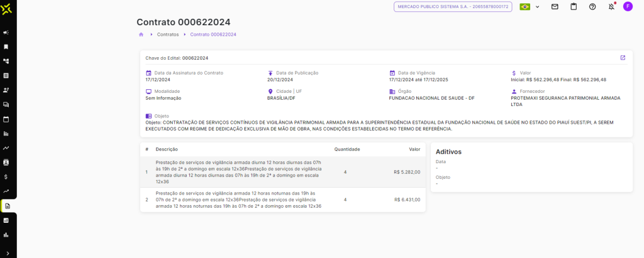This screenshot has width=644, height=258.
Task: Click Mercado Publico Sistema S.A. company button
Action: [x=453, y=7]
